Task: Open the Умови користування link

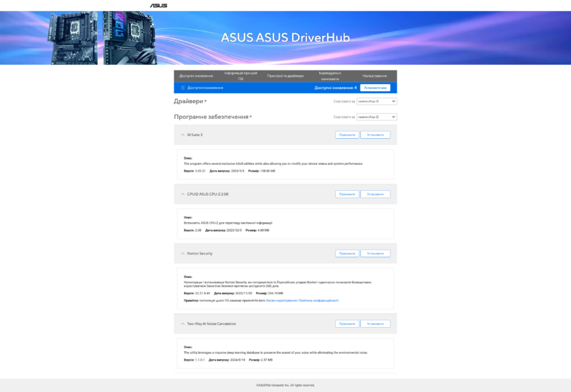Action: pyautogui.click(x=281, y=300)
